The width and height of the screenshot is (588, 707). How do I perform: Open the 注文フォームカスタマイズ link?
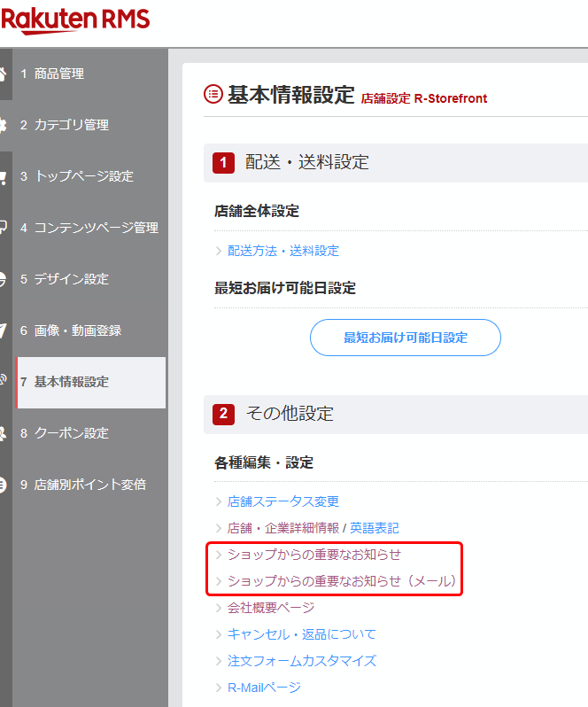tap(301, 661)
